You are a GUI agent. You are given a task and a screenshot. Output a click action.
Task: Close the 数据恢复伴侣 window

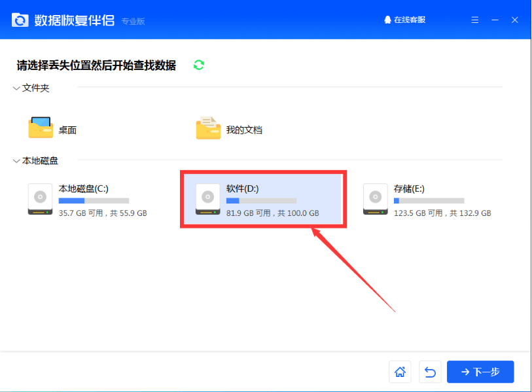pos(515,20)
